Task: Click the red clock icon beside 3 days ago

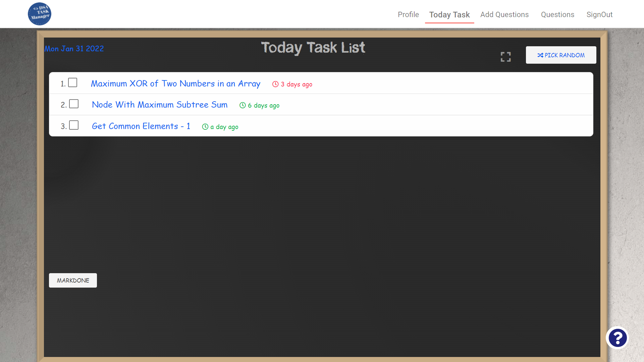Action: 275,84
